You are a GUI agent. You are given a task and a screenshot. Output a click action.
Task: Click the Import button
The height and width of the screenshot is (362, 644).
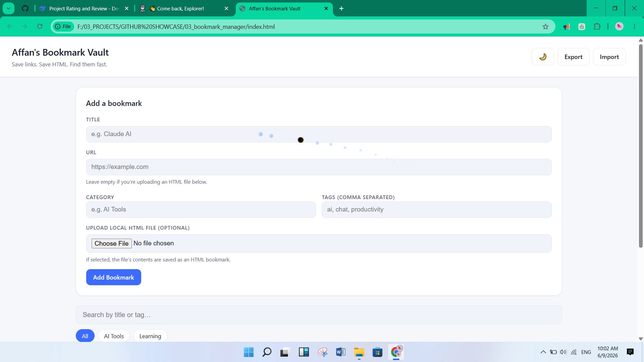609,57
